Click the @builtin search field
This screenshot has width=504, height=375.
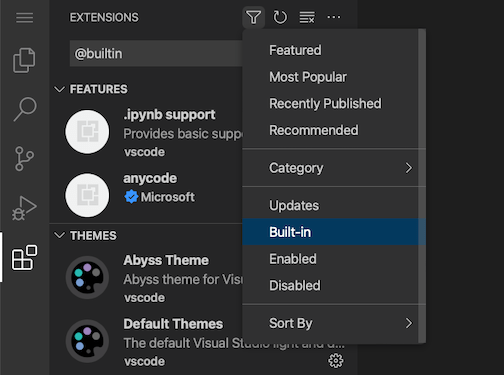click(156, 54)
